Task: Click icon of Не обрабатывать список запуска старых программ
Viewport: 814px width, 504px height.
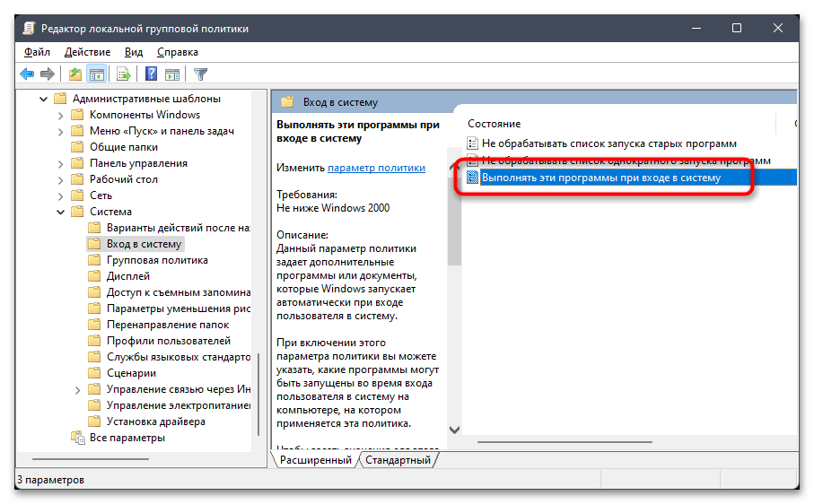Action: (x=472, y=143)
